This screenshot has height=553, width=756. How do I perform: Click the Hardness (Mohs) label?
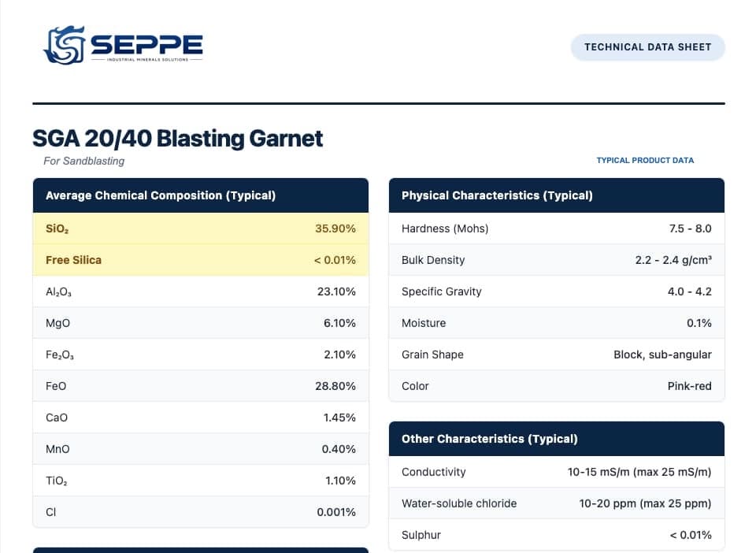[444, 228]
